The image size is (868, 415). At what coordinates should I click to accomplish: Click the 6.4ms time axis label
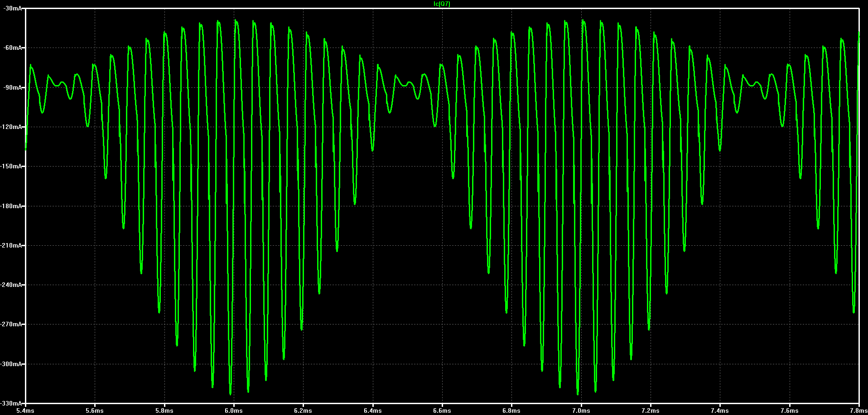[x=372, y=411]
